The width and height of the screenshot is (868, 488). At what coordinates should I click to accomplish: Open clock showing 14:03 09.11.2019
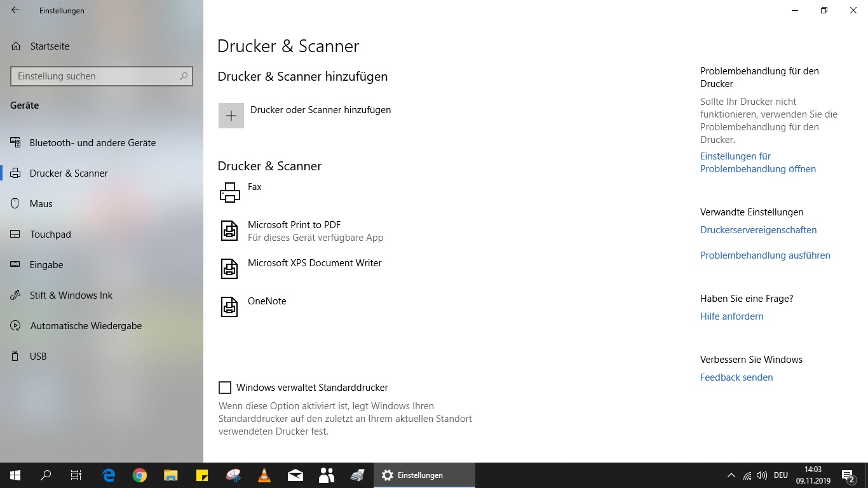[813, 475]
